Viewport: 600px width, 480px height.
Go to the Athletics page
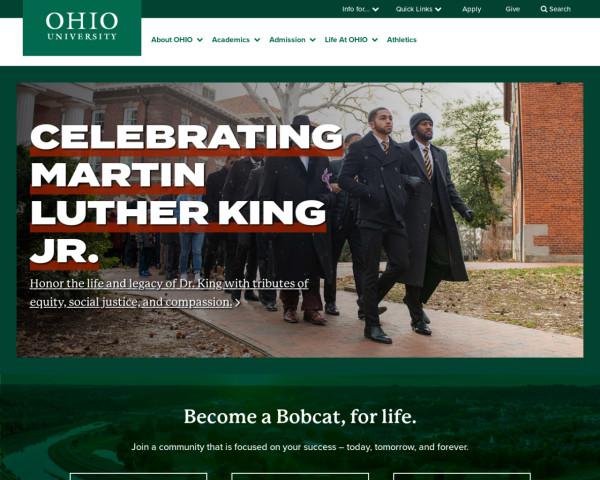(x=401, y=40)
